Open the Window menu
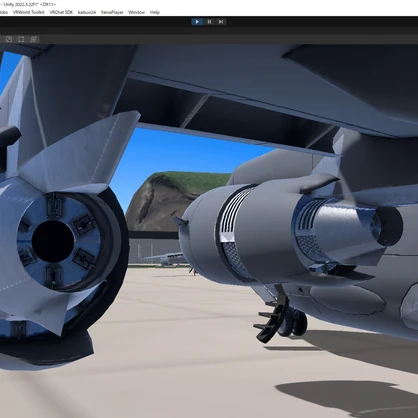 (x=137, y=12)
